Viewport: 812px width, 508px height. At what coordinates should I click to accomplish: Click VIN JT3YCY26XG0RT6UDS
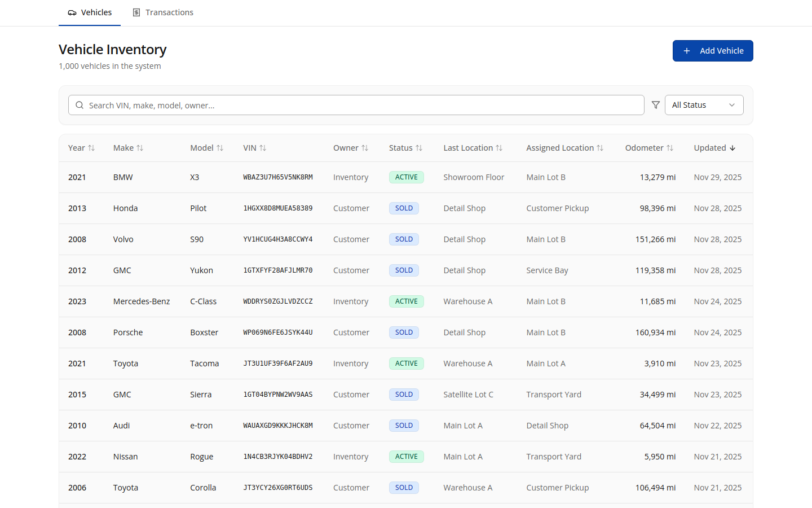278,488
